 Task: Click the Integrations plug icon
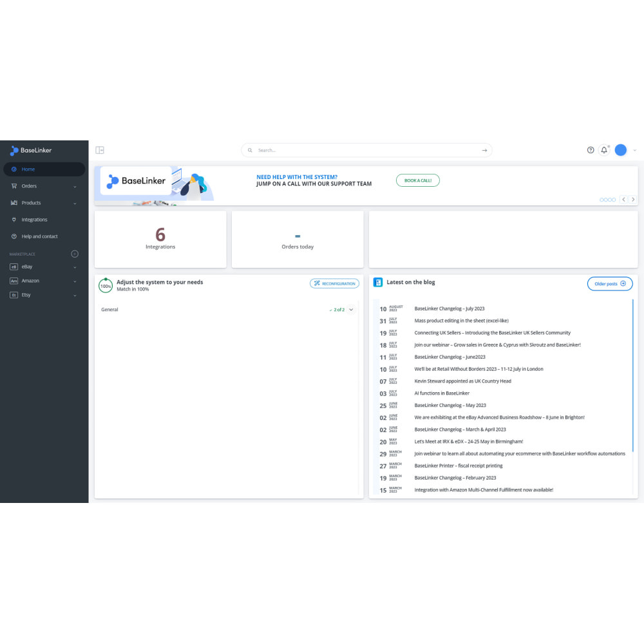(14, 220)
